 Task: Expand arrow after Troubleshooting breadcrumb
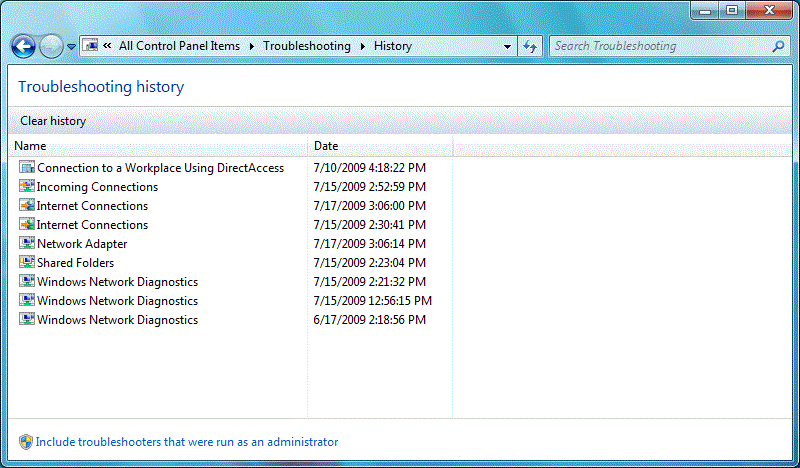[363, 46]
